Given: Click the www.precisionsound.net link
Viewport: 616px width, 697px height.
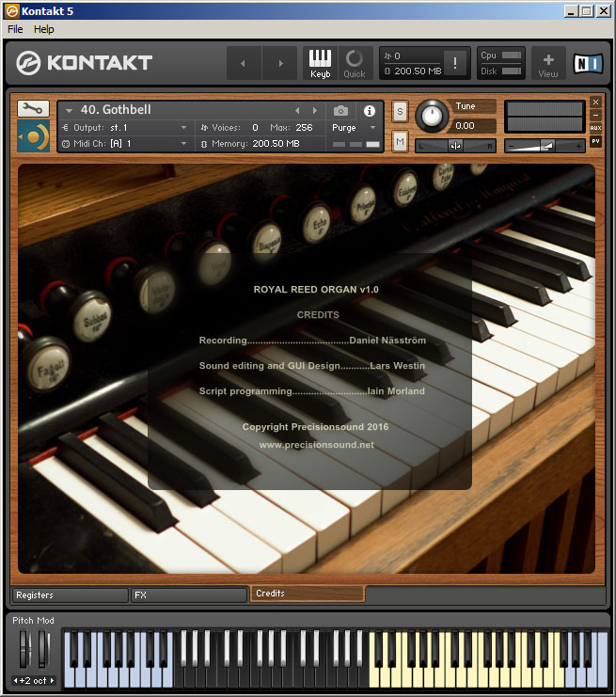Looking at the screenshot, I should (316, 445).
